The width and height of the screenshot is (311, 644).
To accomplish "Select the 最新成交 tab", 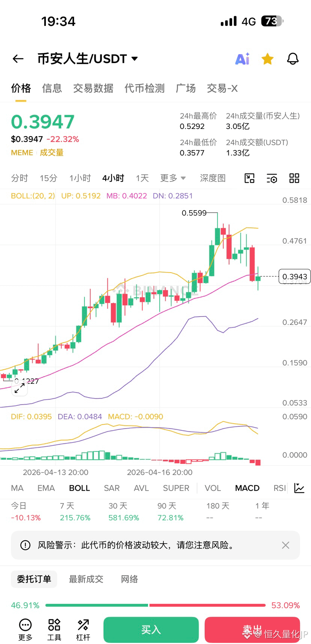I will point(86,579).
